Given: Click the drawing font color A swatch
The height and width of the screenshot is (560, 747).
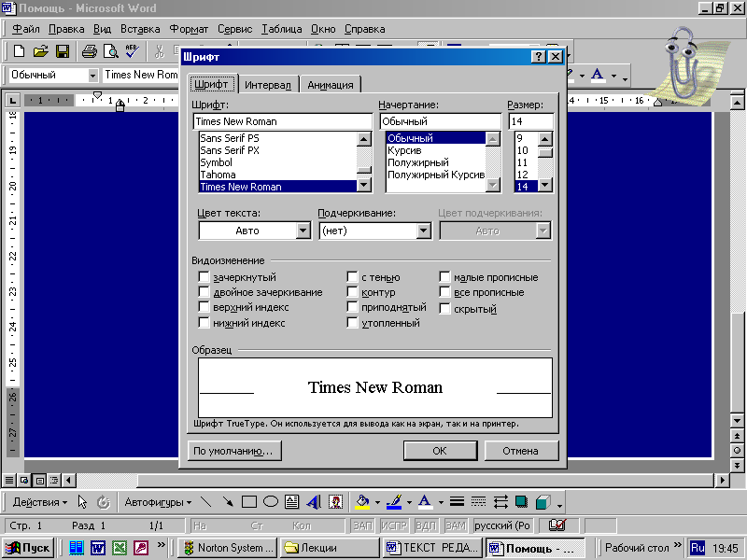Looking at the screenshot, I should pos(425,502).
